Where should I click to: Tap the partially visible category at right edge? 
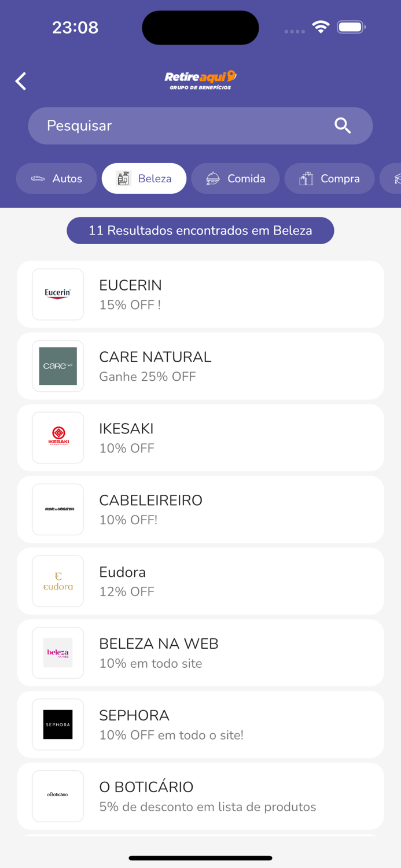395,178
